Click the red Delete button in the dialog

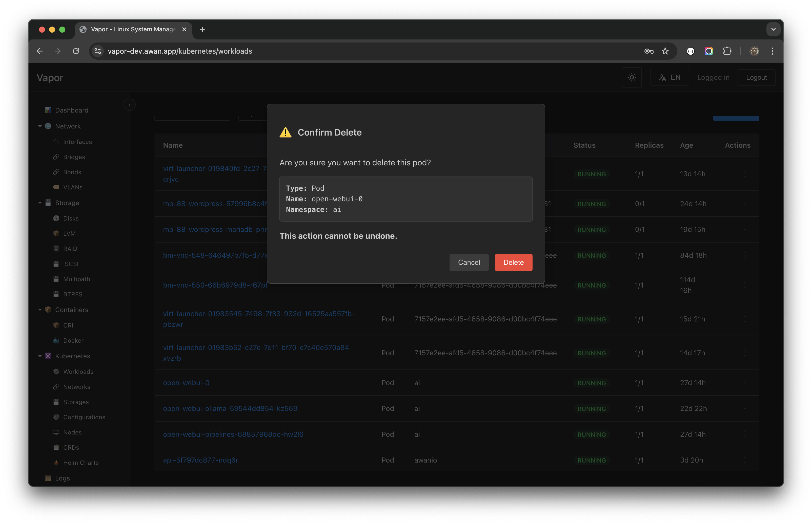513,262
